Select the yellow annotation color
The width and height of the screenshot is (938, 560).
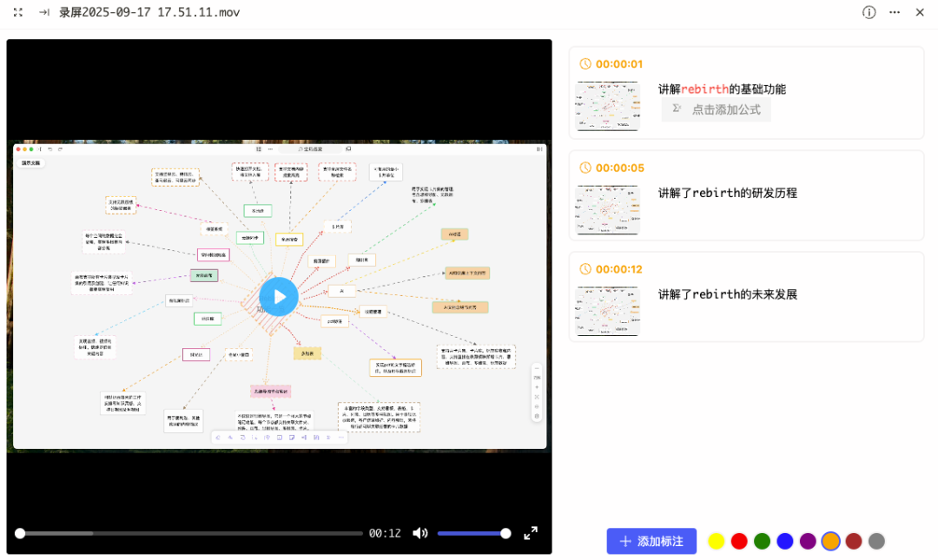click(717, 541)
